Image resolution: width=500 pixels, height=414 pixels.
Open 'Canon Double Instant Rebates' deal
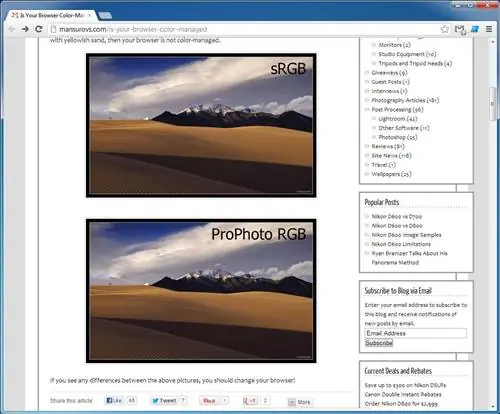point(403,394)
